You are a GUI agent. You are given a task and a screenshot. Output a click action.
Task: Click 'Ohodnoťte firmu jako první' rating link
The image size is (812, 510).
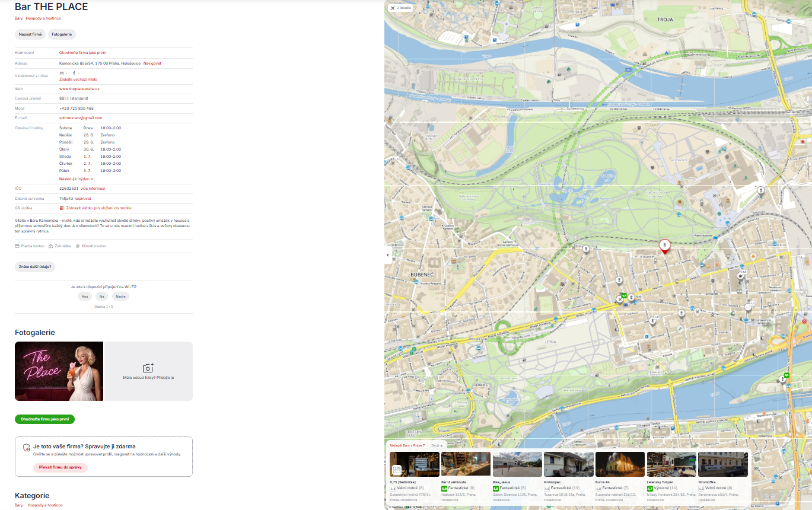pyautogui.click(x=82, y=53)
